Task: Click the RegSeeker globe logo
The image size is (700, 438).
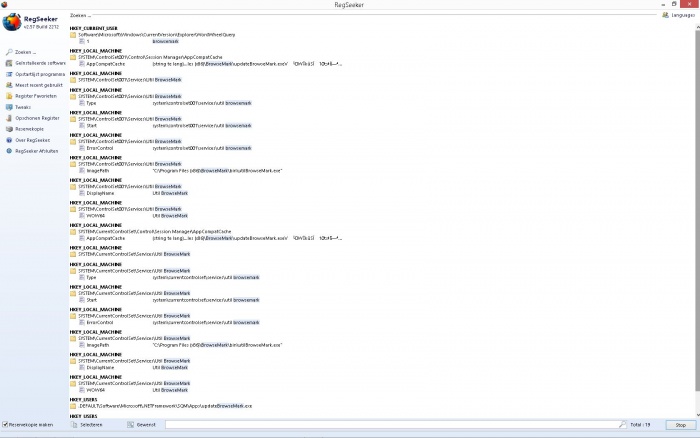Action: tap(12, 22)
